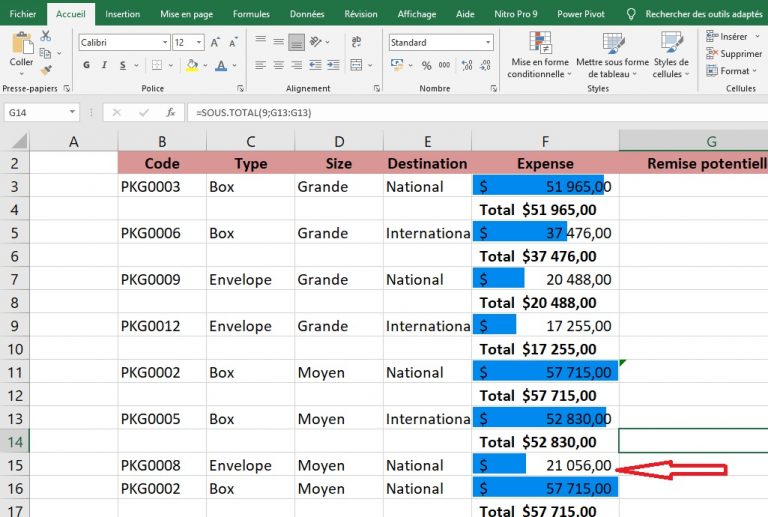
Task: Align text to middle vertically
Action: 279,42
